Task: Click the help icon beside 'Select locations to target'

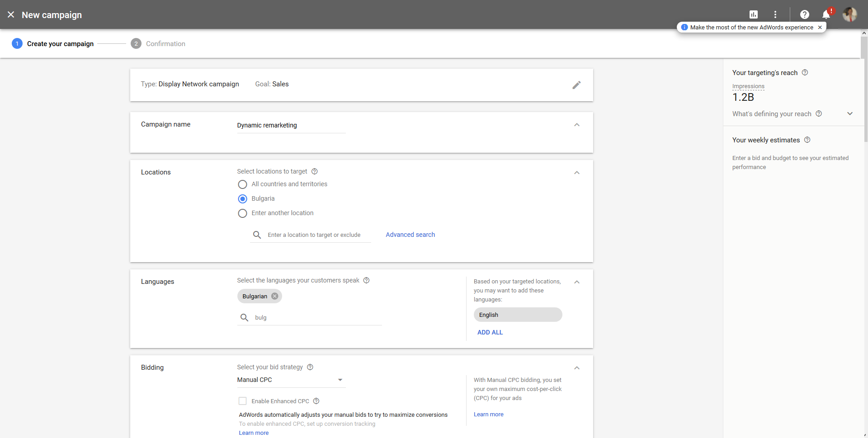Action: pyautogui.click(x=315, y=171)
